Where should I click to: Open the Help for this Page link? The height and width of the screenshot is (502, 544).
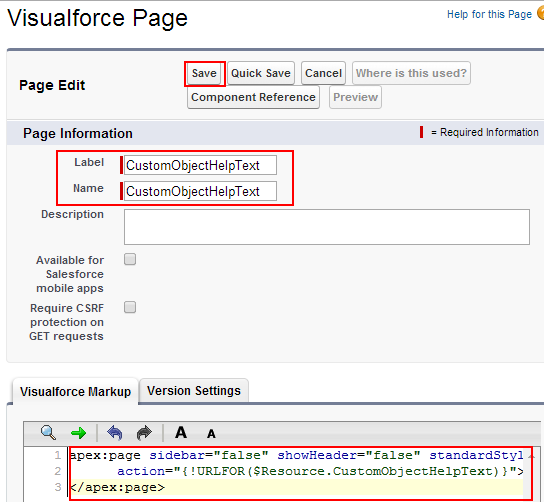pos(489,14)
